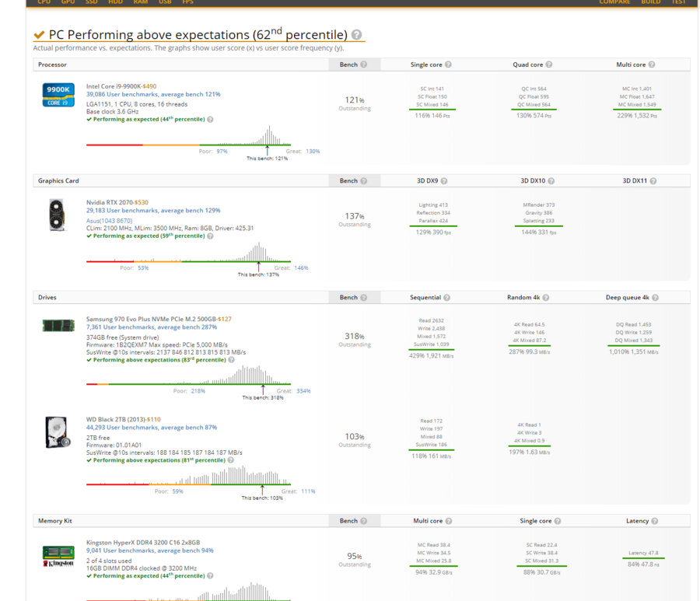Viewport: 700px width, 601px height.
Task: Click the RTX 2070 score distribution histogram
Action: tap(188, 252)
